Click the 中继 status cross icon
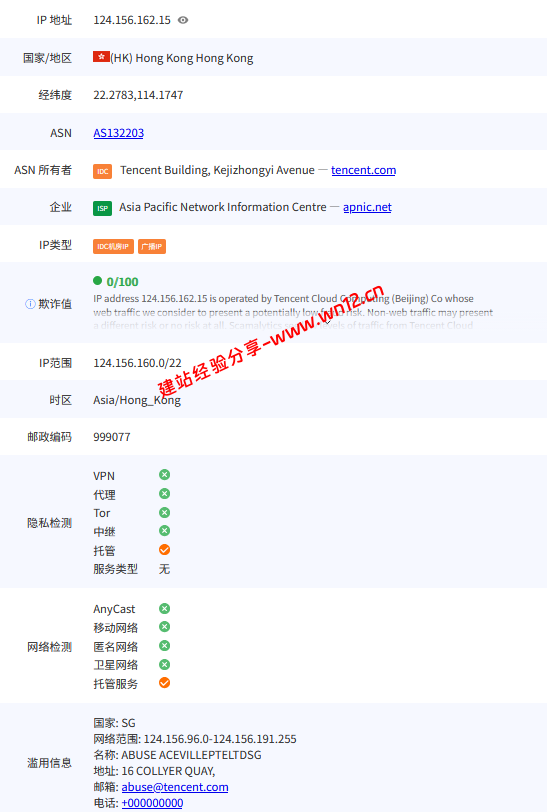Screen dimensions: 547x812 click(x=165, y=531)
